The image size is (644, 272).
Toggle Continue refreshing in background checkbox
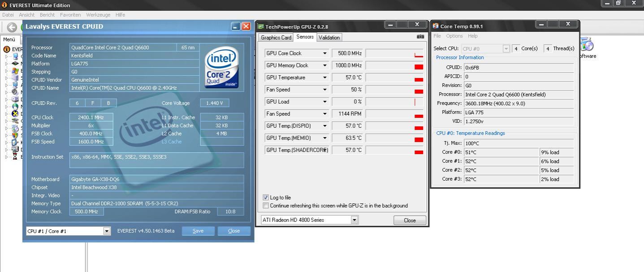point(266,206)
